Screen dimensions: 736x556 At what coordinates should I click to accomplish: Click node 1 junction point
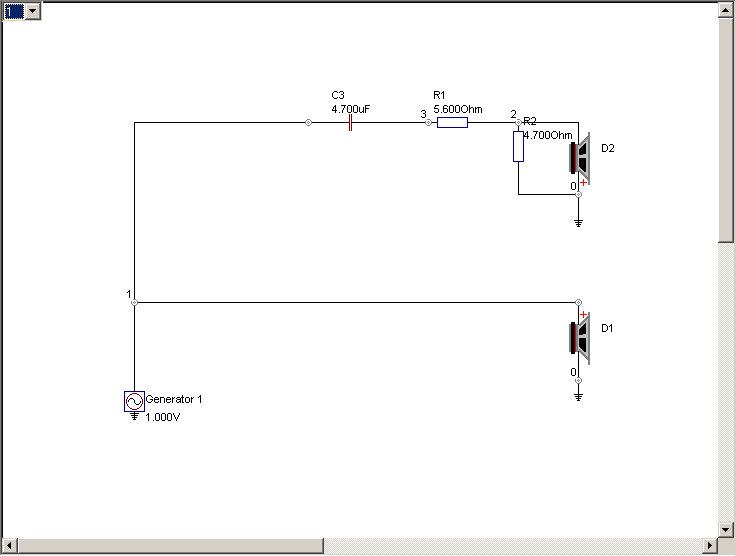click(134, 303)
